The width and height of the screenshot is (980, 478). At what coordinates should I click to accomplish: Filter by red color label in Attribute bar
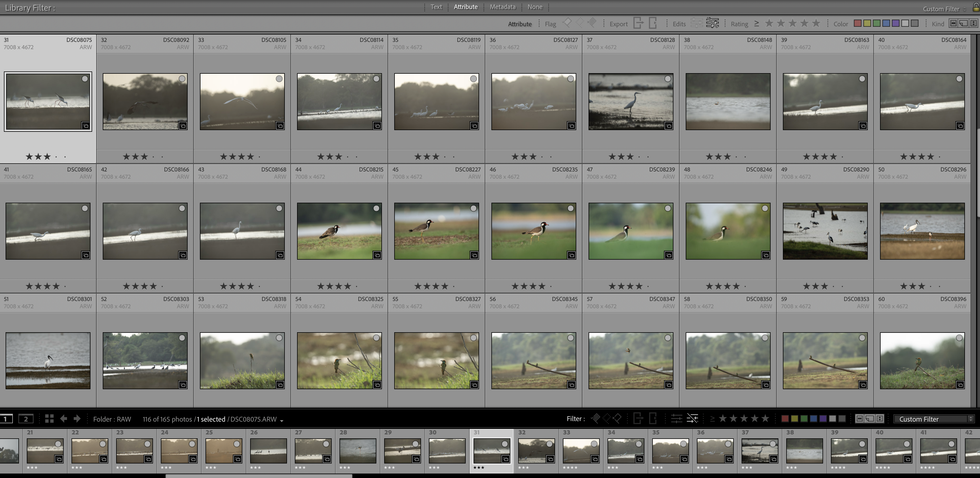click(x=857, y=24)
